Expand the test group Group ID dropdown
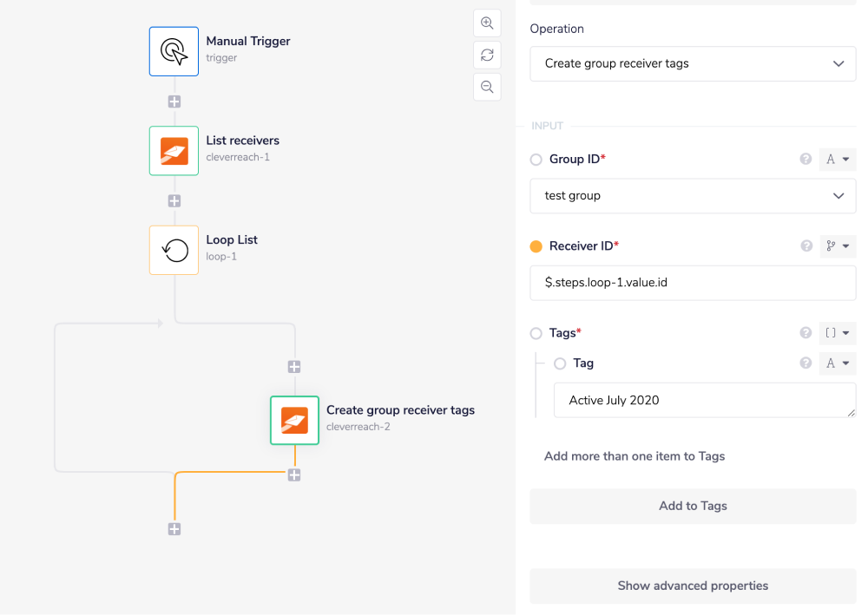The width and height of the screenshot is (868, 615). [692, 195]
